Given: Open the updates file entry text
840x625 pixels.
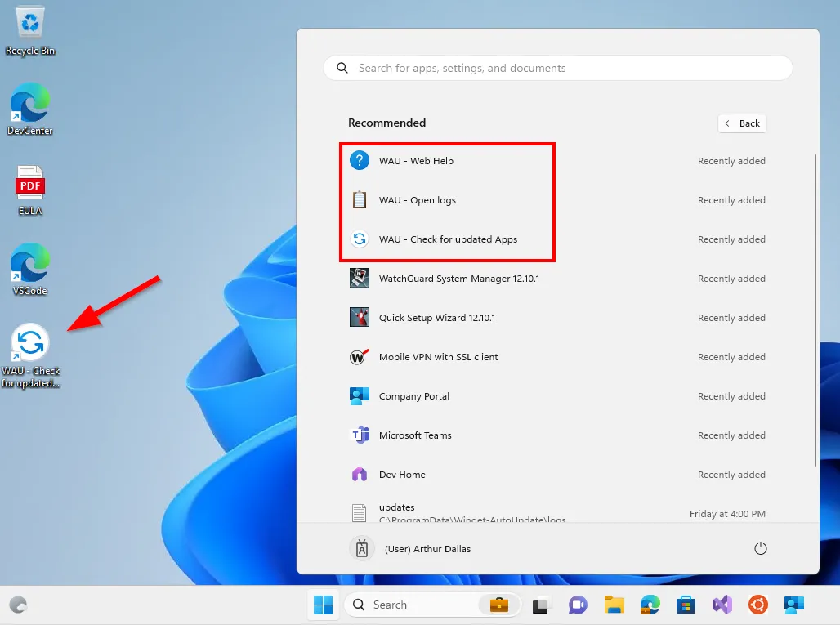Looking at the screenshot, I should (x=396, y=507).
